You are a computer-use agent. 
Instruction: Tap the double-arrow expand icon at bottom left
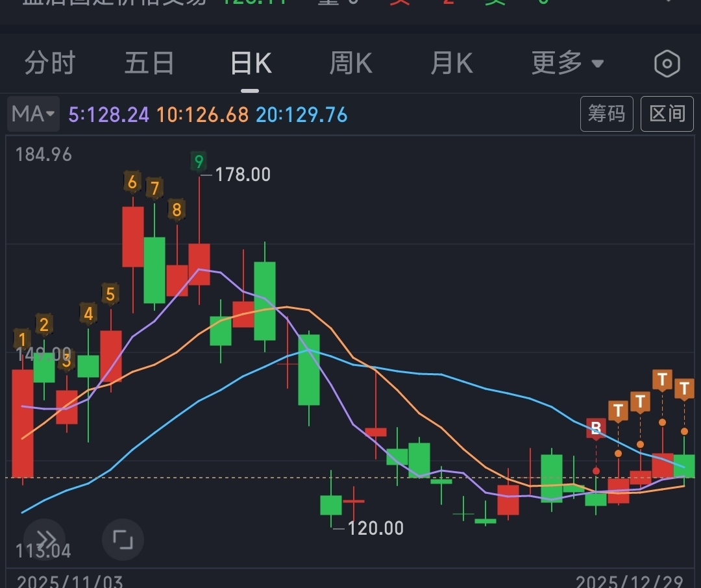(x=45, y=539)
